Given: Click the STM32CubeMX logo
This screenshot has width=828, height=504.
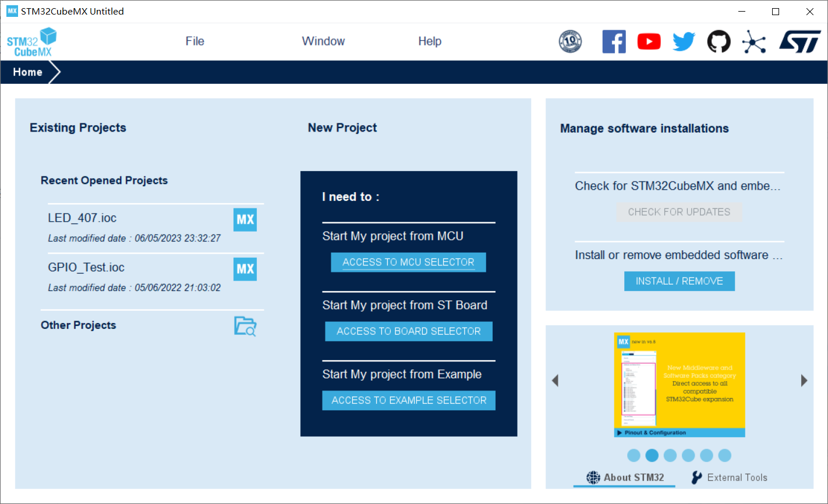Looking at the screenshot, I should pos(32,42).
